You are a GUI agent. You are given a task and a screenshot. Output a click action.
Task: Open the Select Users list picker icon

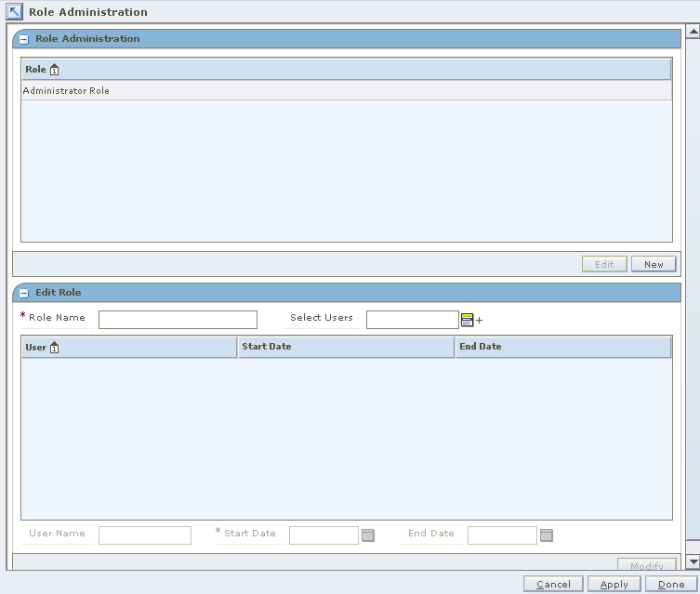[467, 320]
